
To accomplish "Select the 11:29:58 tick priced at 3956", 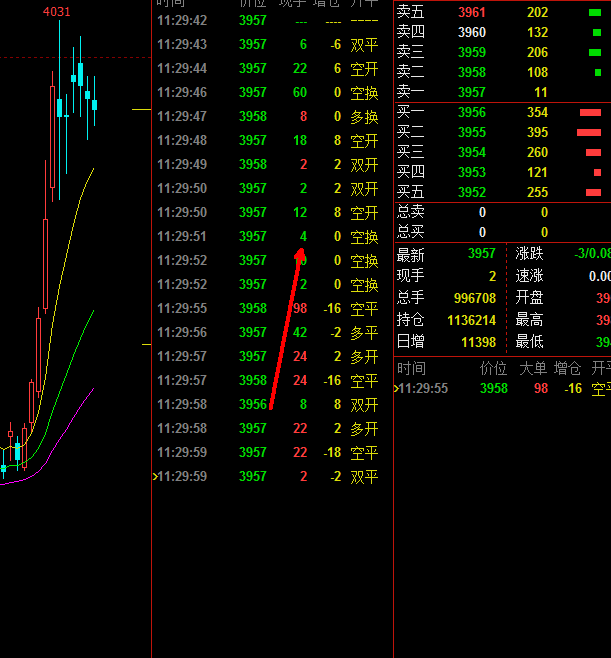I will tap(268, 404).
